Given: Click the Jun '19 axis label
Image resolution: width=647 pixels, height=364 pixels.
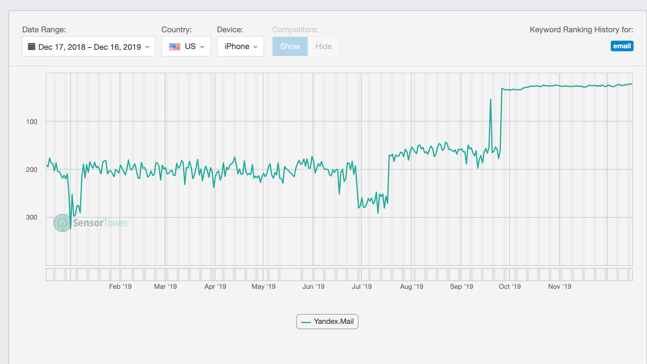Looking at the screenshot, I should click(x=313, y=286).
